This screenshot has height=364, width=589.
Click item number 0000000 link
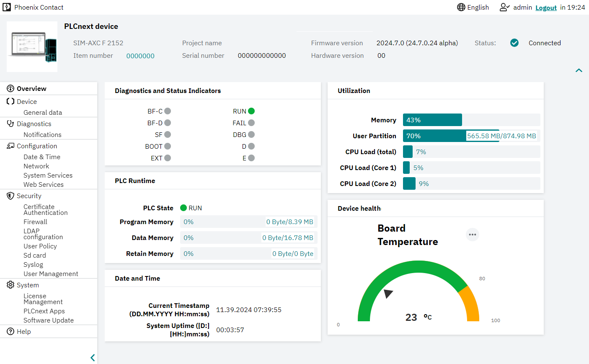click(x=140, y=56)
